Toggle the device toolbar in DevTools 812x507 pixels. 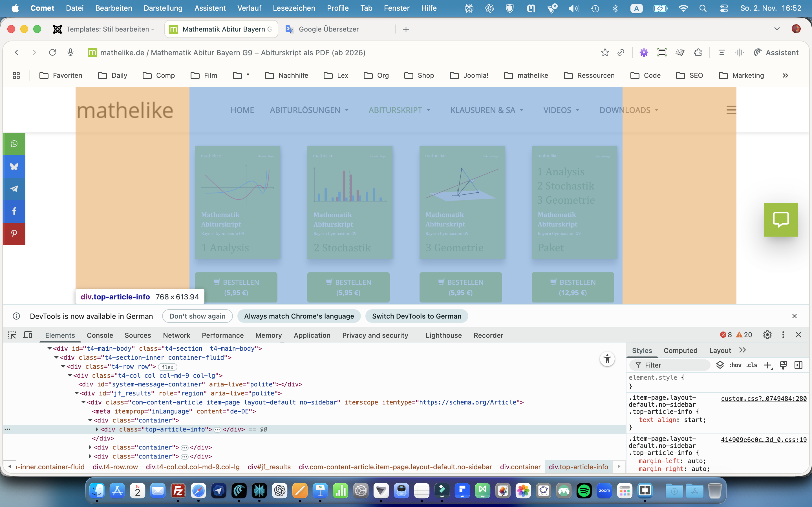28,335
